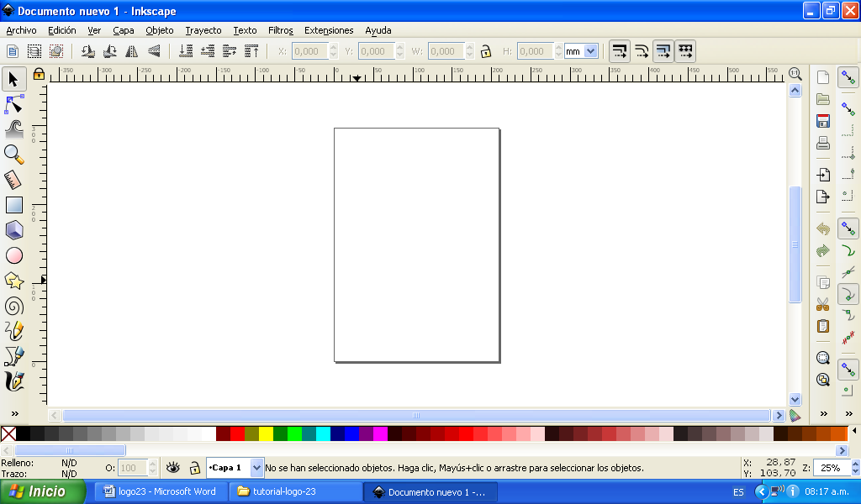Viewport: 861px width, 504px height.
Task: Lower selection to bottom
Action: click(186, 51)
